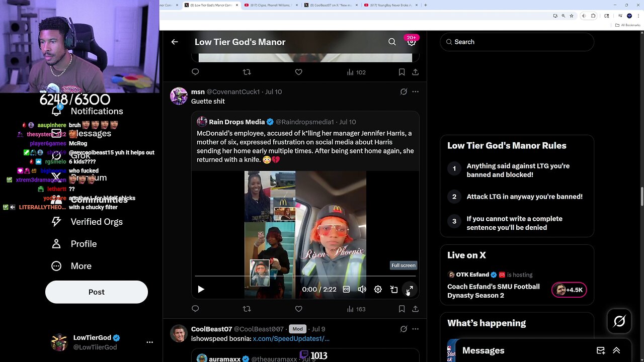The image size is (644, 362).
Task: Open Chrome profile avatar in toolbar
Action: [629, 16]
